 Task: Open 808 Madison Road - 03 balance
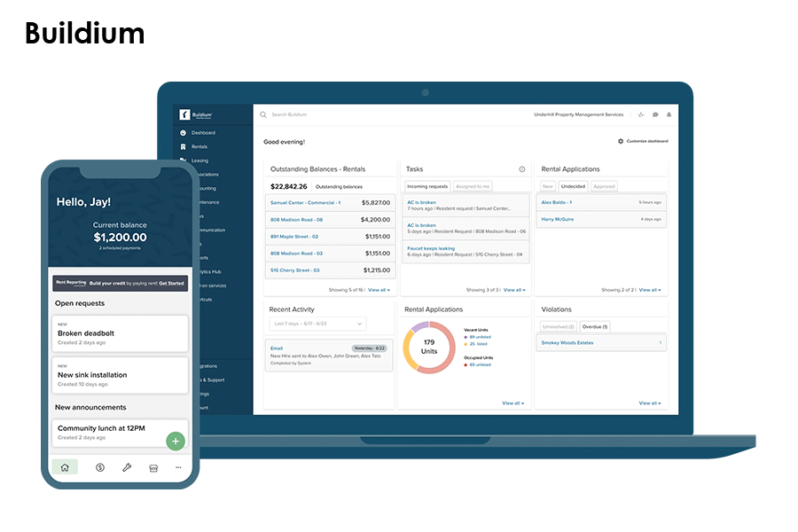click(x=331, y=254)
